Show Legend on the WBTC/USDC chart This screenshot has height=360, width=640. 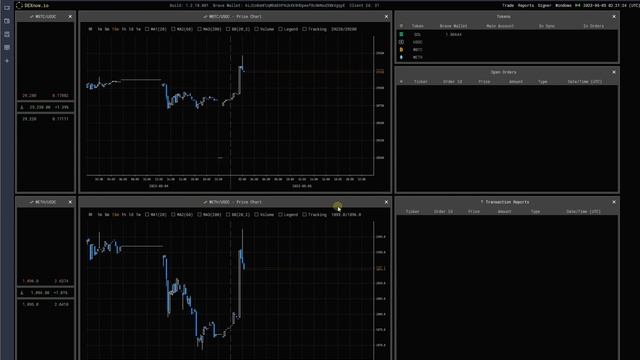point(280,29)
